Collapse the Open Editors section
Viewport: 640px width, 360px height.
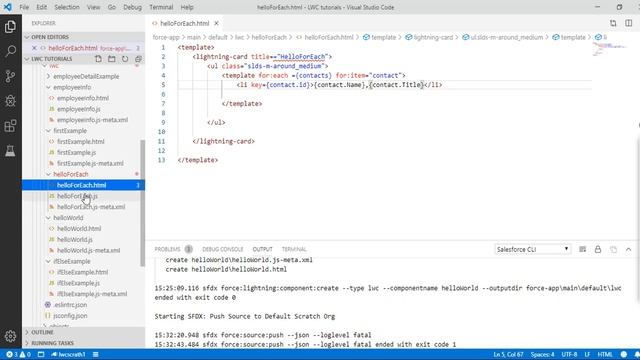27,37
